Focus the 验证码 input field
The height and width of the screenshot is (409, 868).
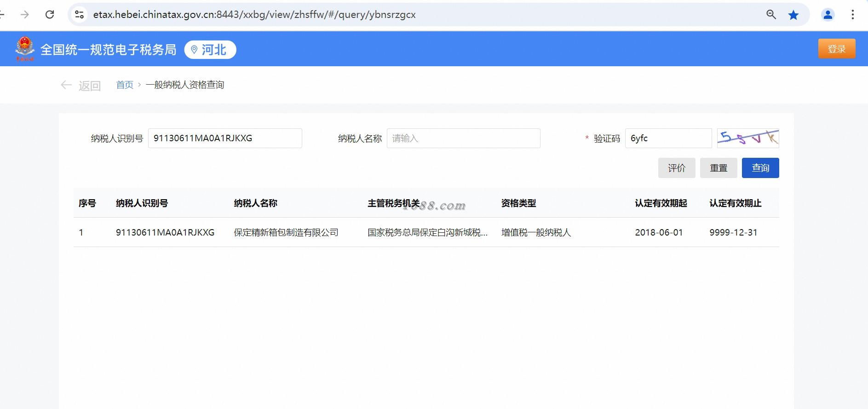(668, 138)
